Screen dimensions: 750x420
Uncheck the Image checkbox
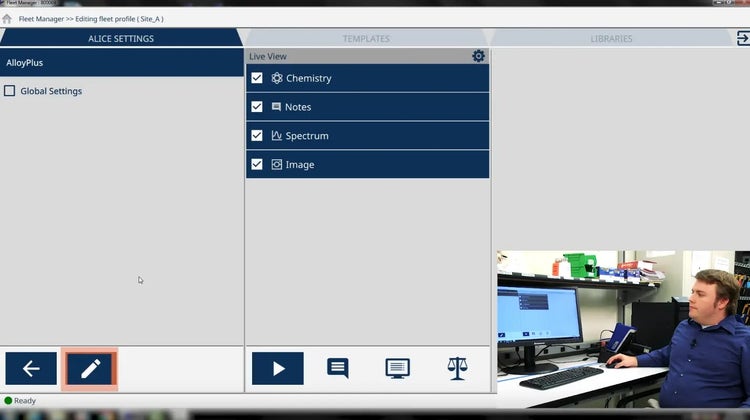pyautogui.click(x=257, y=165)
